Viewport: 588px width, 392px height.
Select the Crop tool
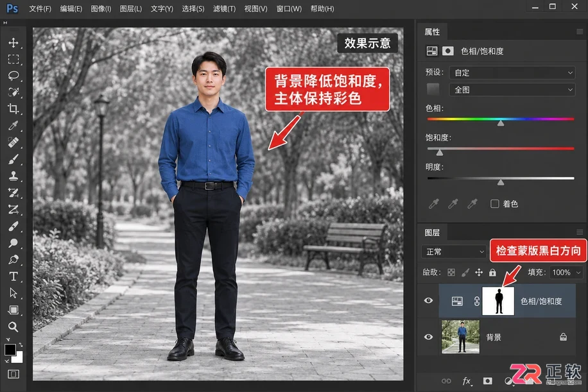coord(13,108)
